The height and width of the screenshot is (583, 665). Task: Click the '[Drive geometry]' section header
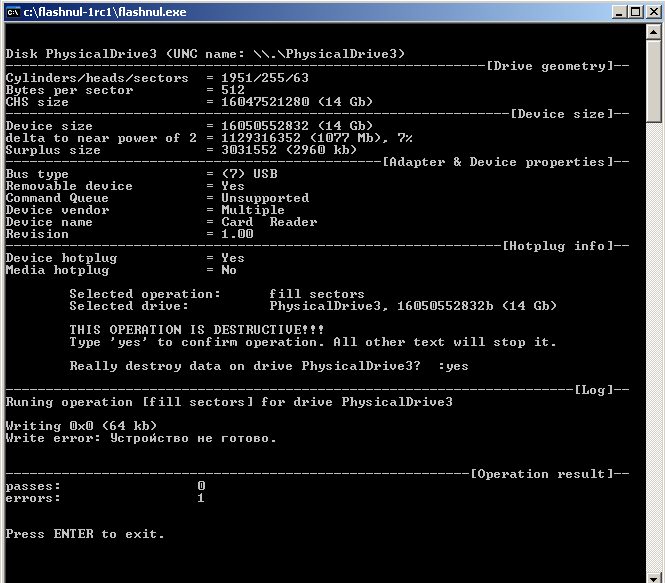coord(549,66)
